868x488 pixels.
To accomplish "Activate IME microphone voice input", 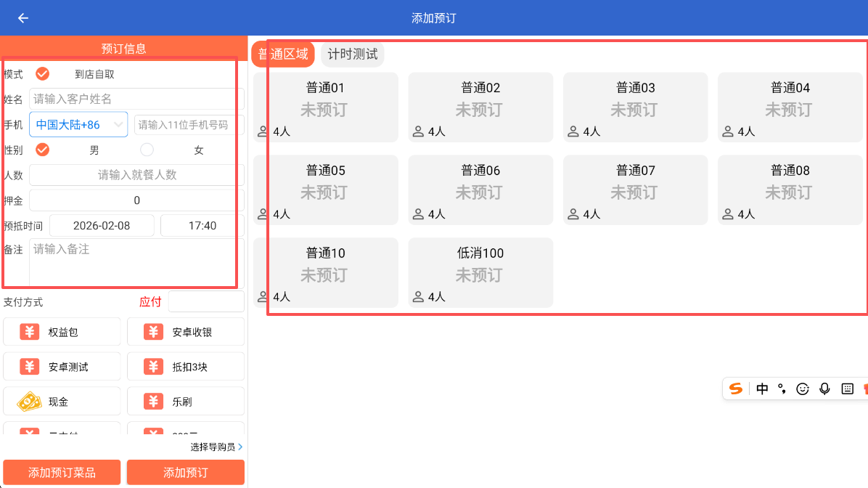I will pyautogui.click(x=824, y=389).
